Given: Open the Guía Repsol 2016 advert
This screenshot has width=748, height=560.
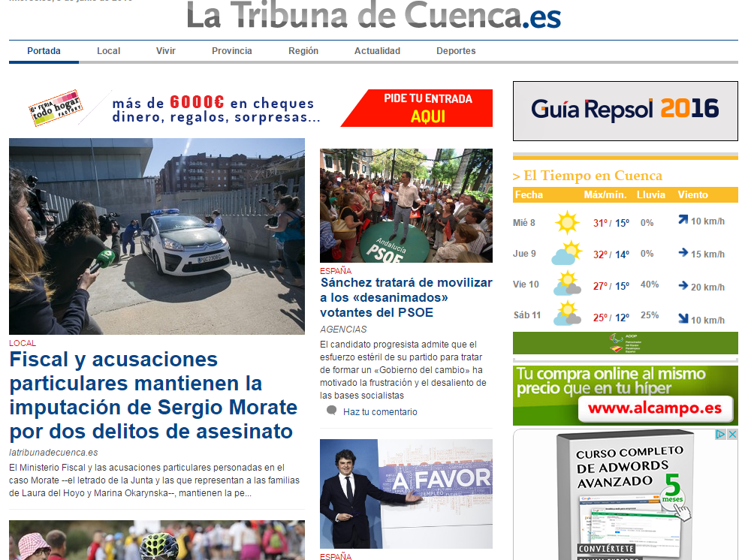Looking at the screenshot, I should click(626, 110).
